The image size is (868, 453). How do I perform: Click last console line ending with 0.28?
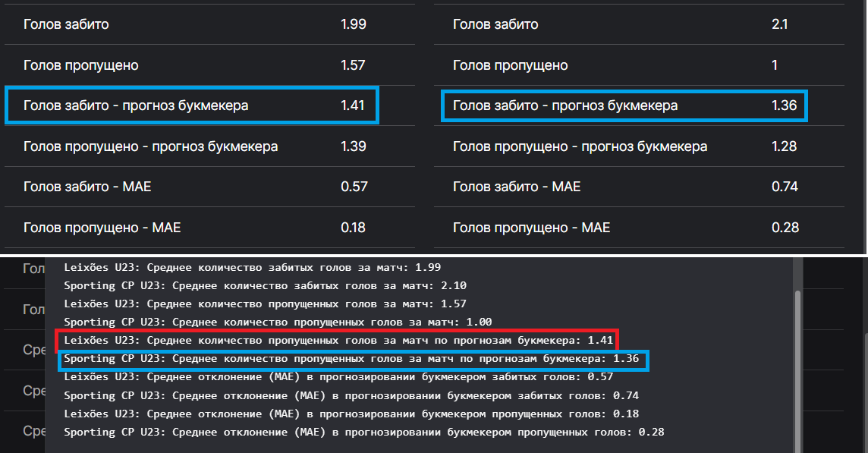364,432
